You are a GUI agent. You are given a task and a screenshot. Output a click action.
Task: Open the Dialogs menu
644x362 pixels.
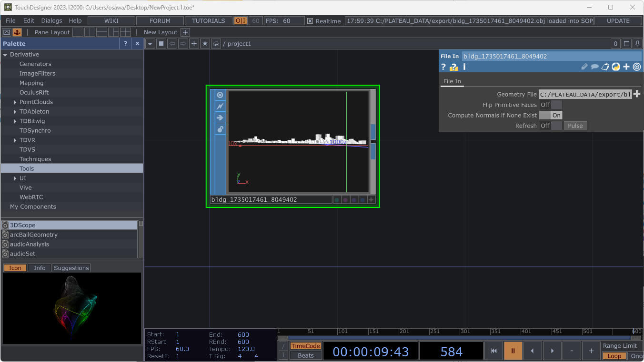coord(51,21)
